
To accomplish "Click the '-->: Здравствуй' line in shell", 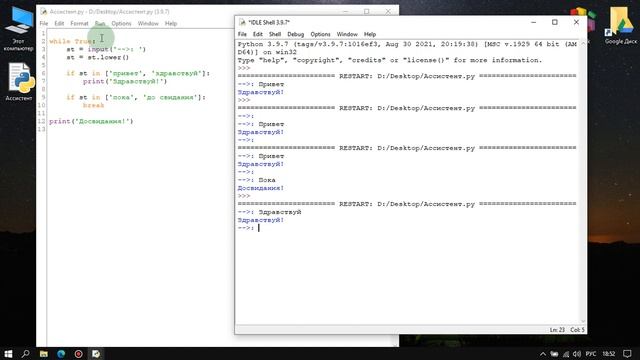I will click(x=269, y=212).
